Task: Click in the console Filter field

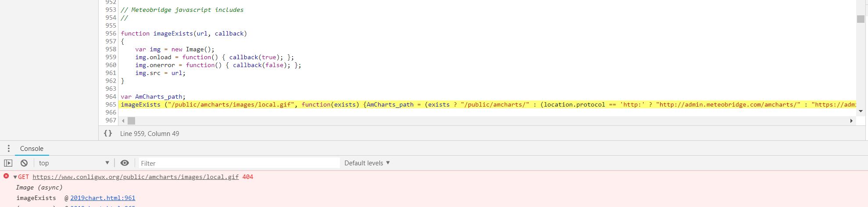Action: pos(239,163)
